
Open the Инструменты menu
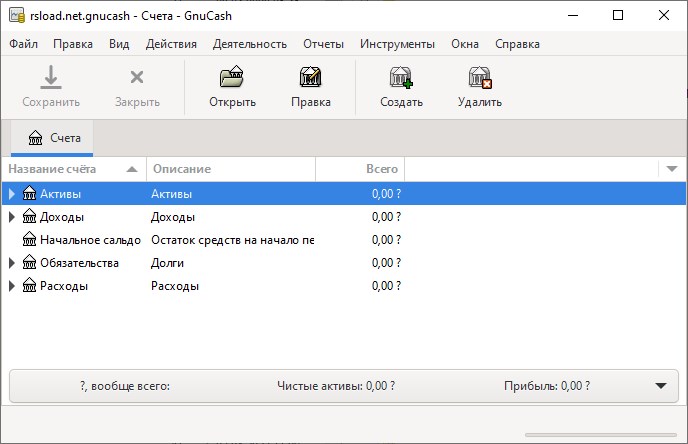click(397, 44)
